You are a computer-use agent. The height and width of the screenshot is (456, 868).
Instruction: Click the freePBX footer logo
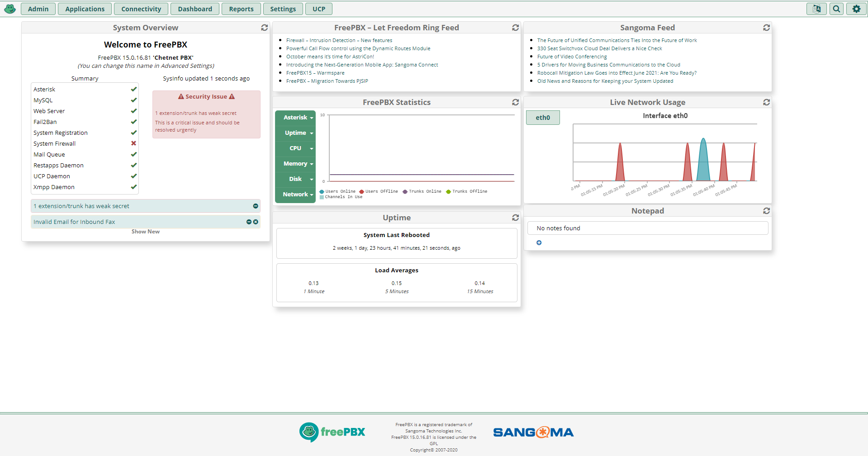coord(332,432)
